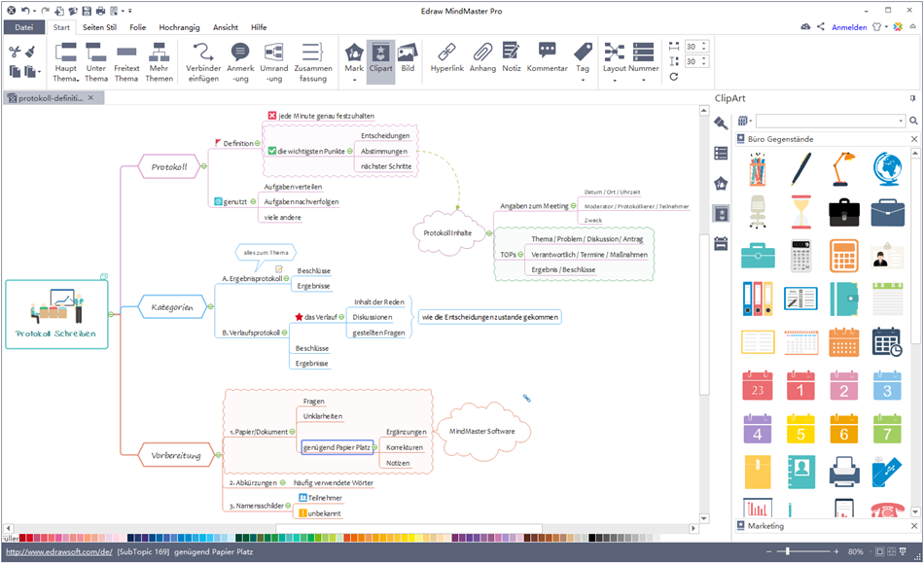Switch to the Hochrangig tab
Screen dimensions: 924x564
click(179, 27)
